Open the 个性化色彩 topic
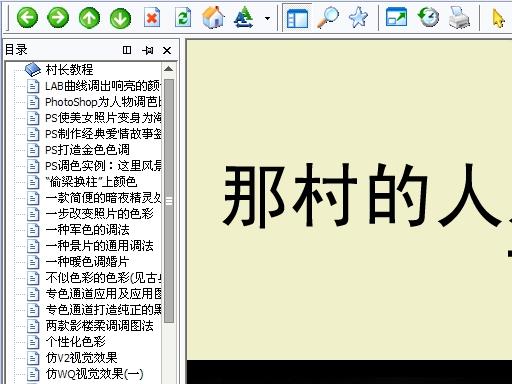Viewport: 512px width, 384px height. pos(76,342)
